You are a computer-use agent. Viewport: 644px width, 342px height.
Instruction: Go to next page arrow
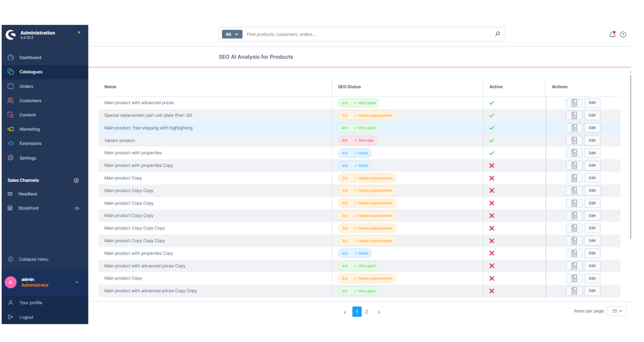pyautogui.click(x=379, y=312)
